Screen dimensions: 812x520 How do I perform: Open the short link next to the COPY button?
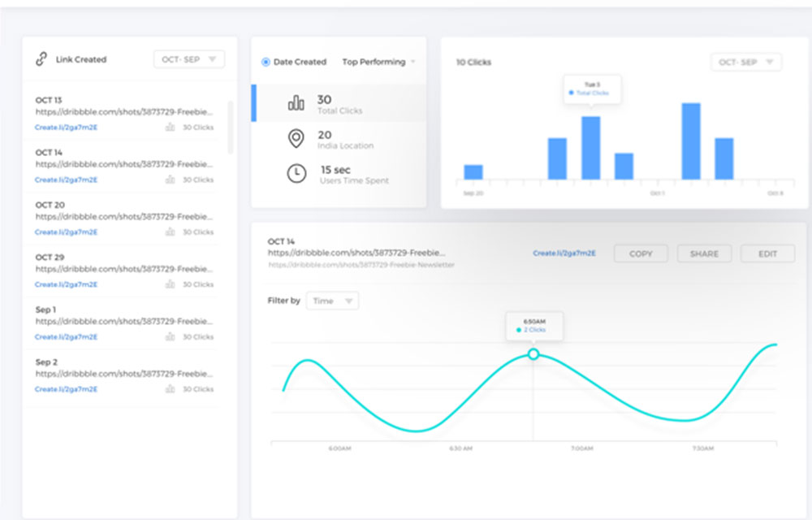[x=564, y=253]
